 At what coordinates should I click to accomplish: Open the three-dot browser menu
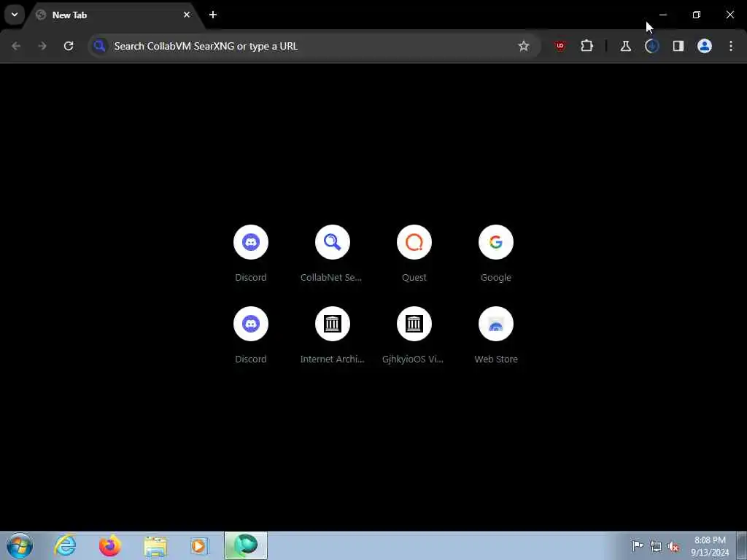click(x=731, y=46)
